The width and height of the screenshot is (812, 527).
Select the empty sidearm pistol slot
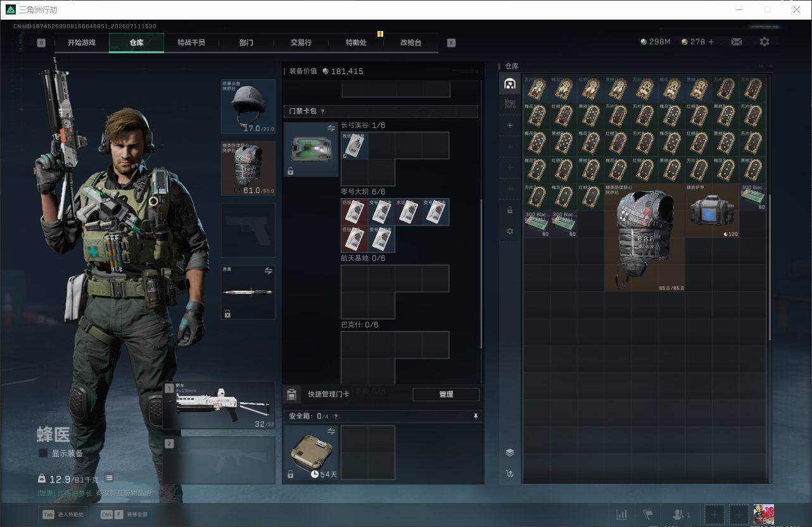coord(248,230)
